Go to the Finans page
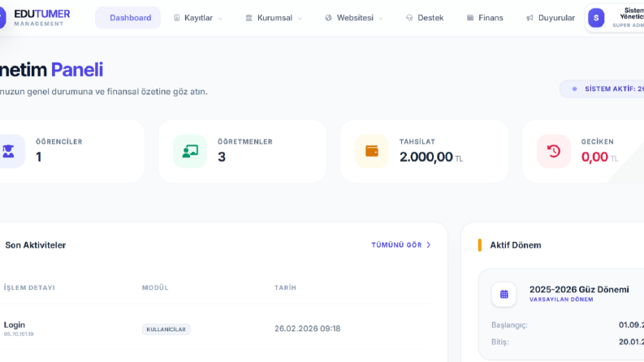 click(x=485, y=18)
